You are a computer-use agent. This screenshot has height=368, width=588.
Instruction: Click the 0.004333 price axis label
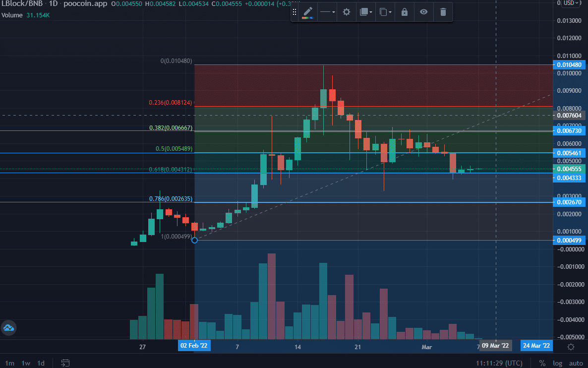point(569,178)
